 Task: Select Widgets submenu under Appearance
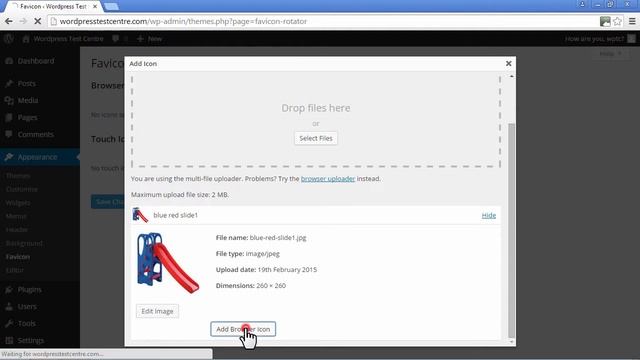[18, 202]
